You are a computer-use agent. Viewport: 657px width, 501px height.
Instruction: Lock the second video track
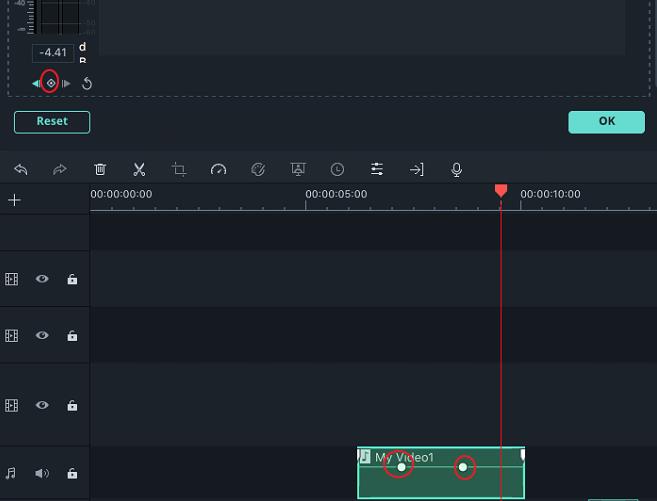(x=72, y=336)
